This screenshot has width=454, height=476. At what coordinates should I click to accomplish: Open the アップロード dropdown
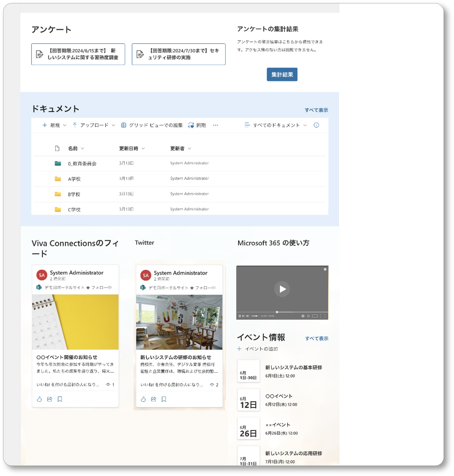click(x=94, y=125)
